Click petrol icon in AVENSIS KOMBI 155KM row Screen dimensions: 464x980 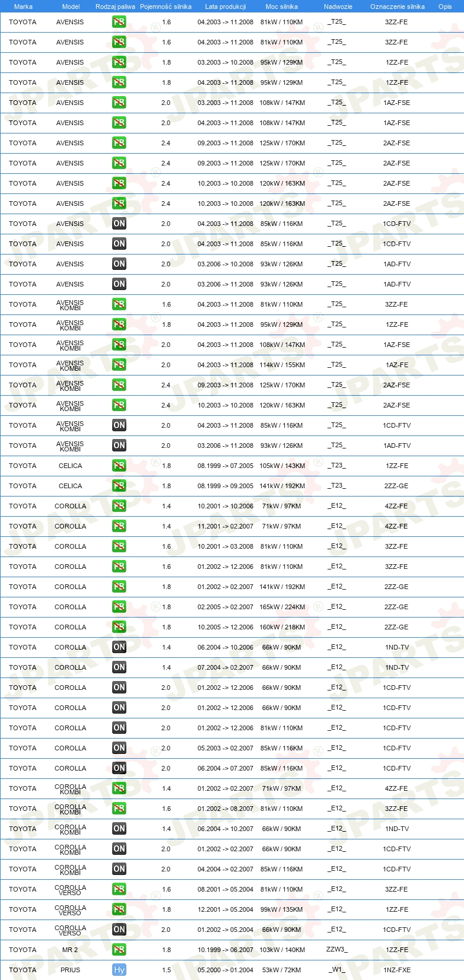[x=119, y=365]
